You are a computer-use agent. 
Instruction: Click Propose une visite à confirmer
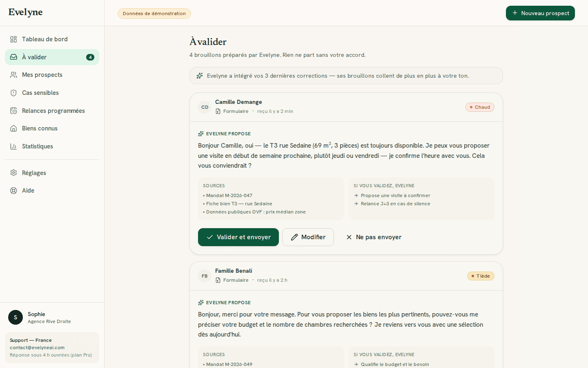coord(395,195)
